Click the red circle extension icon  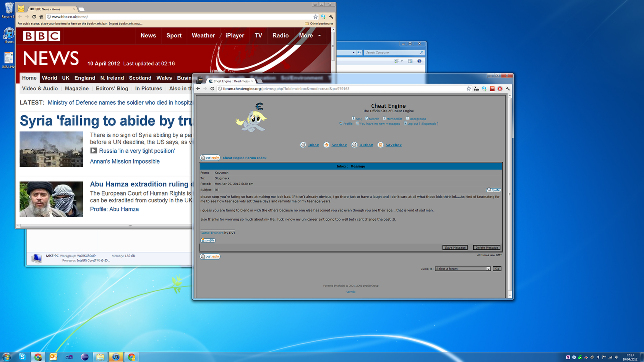click(x=500, y=89)
